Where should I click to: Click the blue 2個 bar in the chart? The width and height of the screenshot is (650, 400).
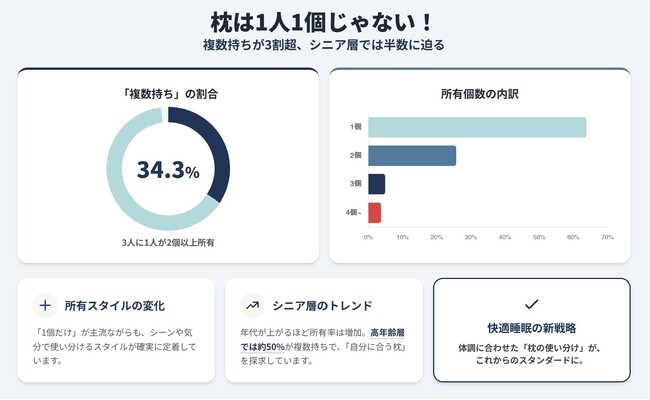[411, 156]
